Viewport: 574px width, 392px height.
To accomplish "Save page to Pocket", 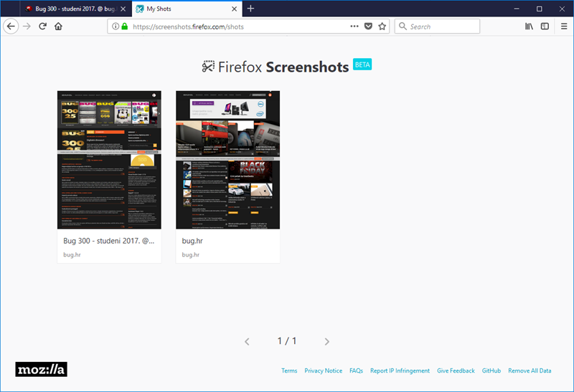I will pos(368,27).
